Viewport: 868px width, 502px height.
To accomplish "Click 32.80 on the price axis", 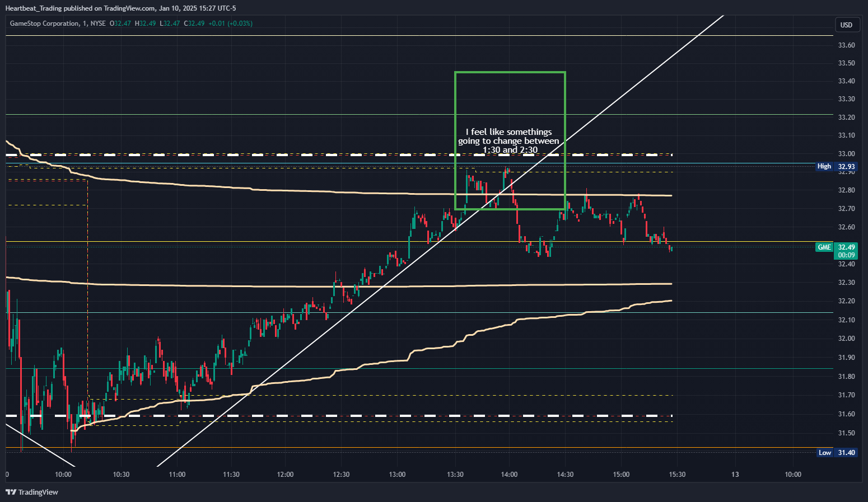I will (x=846, y=190).
